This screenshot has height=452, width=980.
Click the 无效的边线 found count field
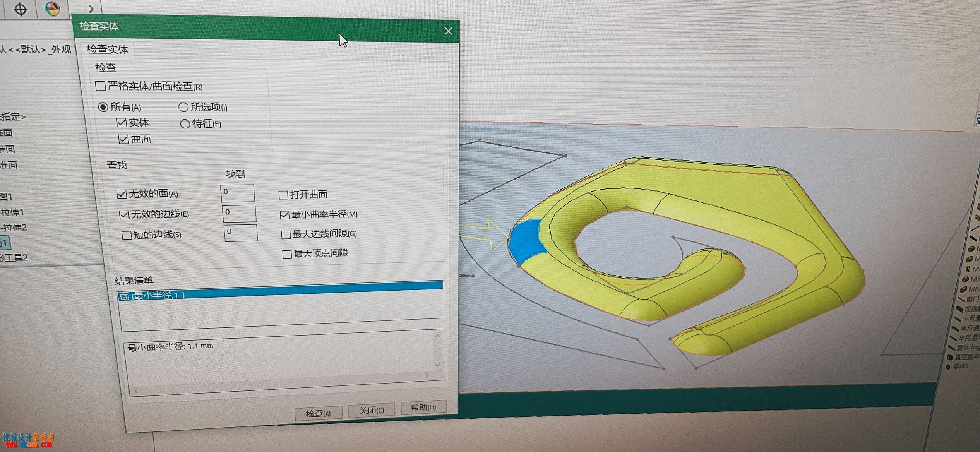[239, 213]
